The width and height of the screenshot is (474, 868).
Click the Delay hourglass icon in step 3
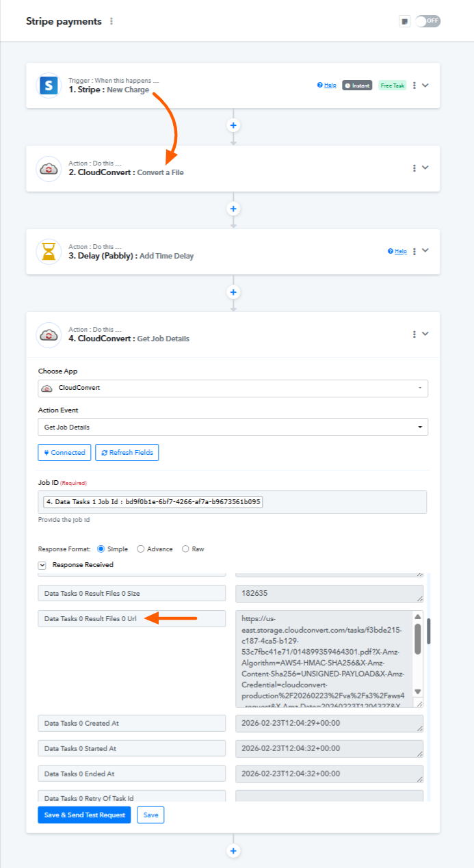[49, 252]
